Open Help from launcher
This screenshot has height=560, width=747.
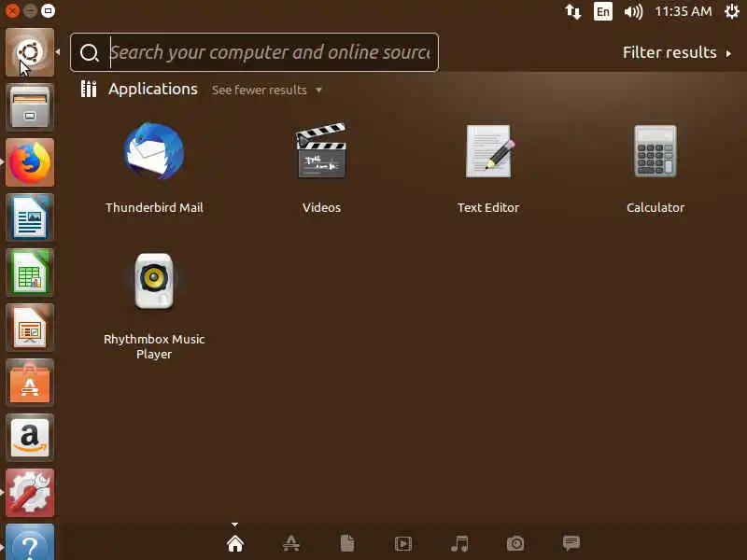click(30, 542)
